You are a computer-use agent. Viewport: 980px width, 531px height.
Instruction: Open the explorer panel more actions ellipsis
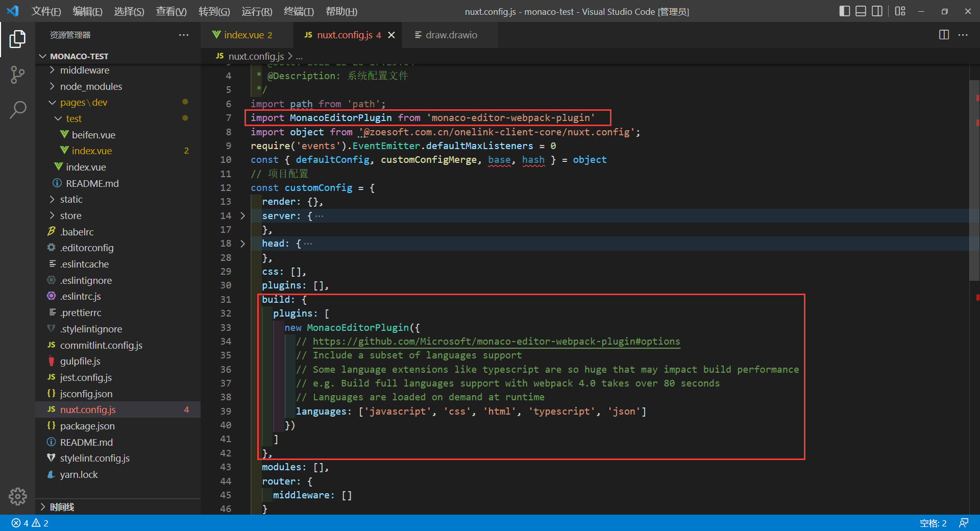click(x=184, y=35)
